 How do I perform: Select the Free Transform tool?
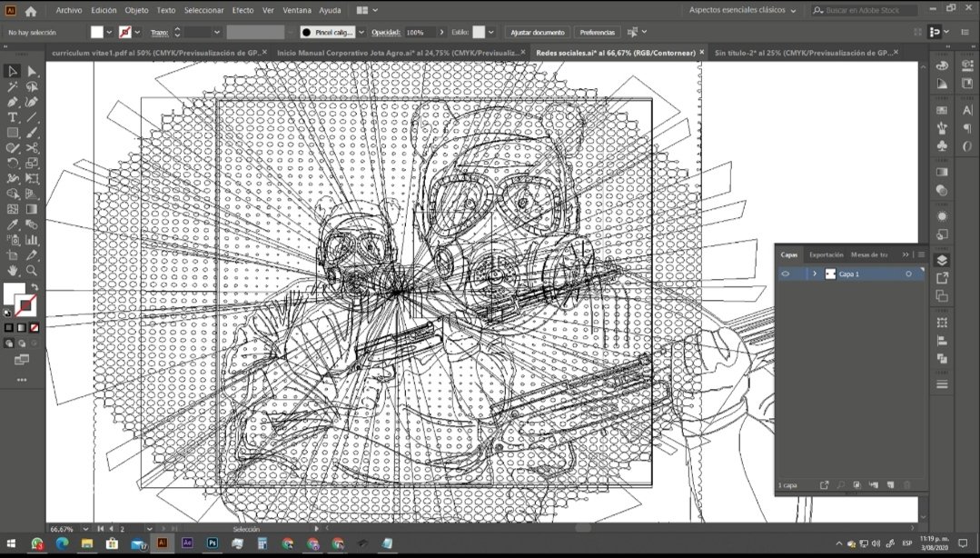click(x=32, y=179)
